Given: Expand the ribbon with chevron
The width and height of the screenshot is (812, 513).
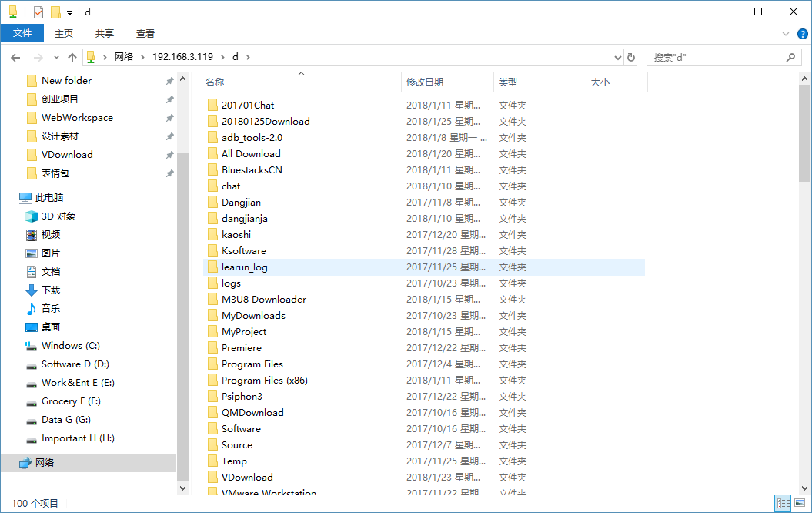Looking at the screenshot, I should (785, 34).
